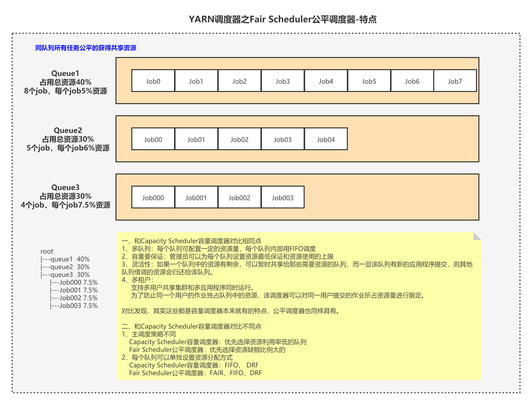Image resolution: width=532 pixels, height=405 pixels.
Task: Select the Job00 box in Queue2
Action: (x=153, y=139)
